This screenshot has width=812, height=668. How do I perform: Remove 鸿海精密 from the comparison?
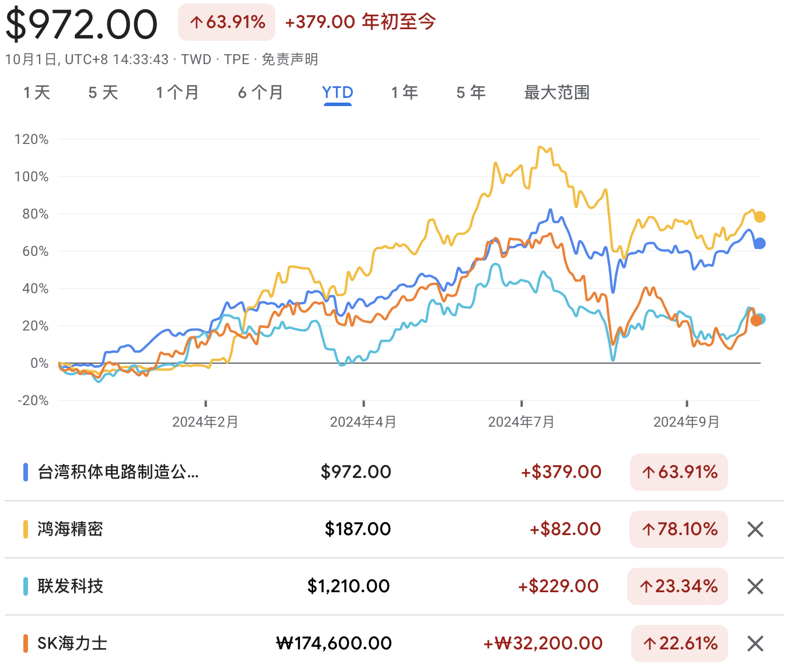[x=755, y=529]
